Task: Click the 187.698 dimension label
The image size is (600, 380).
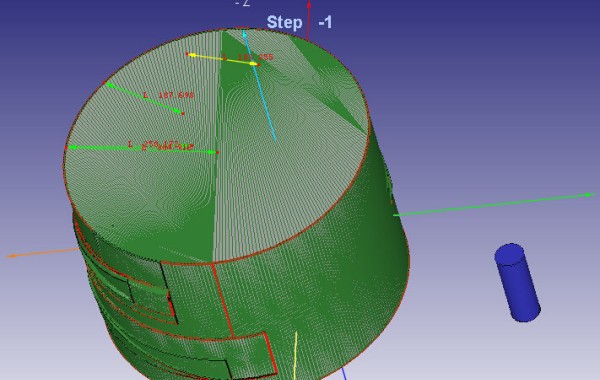Action: (x=176, y=95)
